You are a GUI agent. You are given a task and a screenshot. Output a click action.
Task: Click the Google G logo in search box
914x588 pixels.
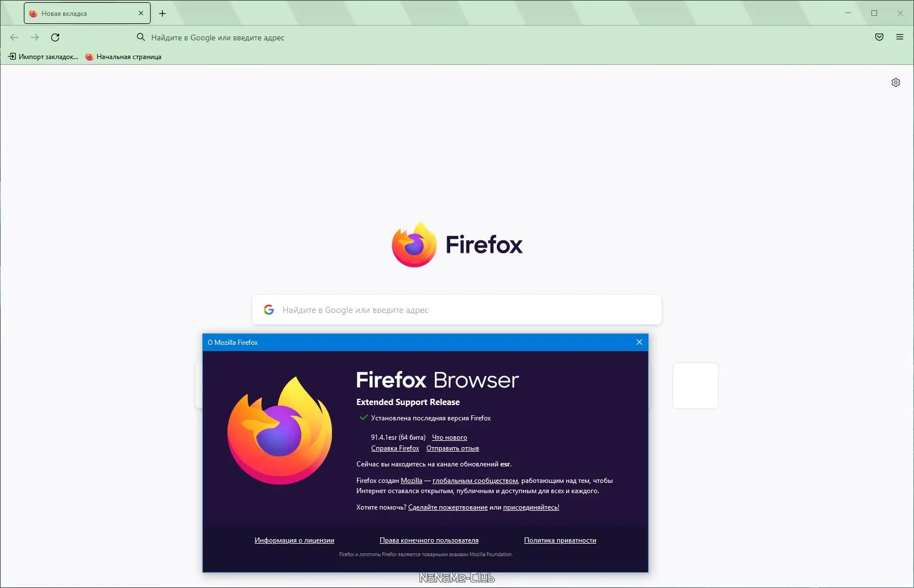click(269, 310)
